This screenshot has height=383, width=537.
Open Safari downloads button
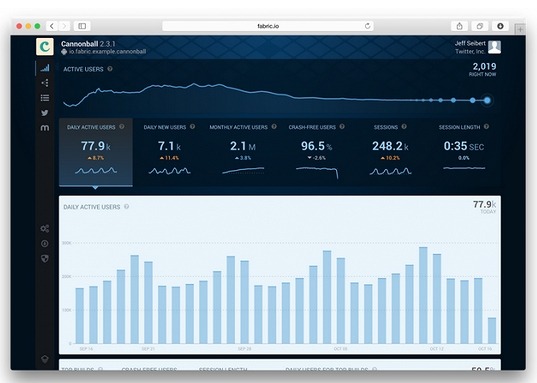point(500,26)
